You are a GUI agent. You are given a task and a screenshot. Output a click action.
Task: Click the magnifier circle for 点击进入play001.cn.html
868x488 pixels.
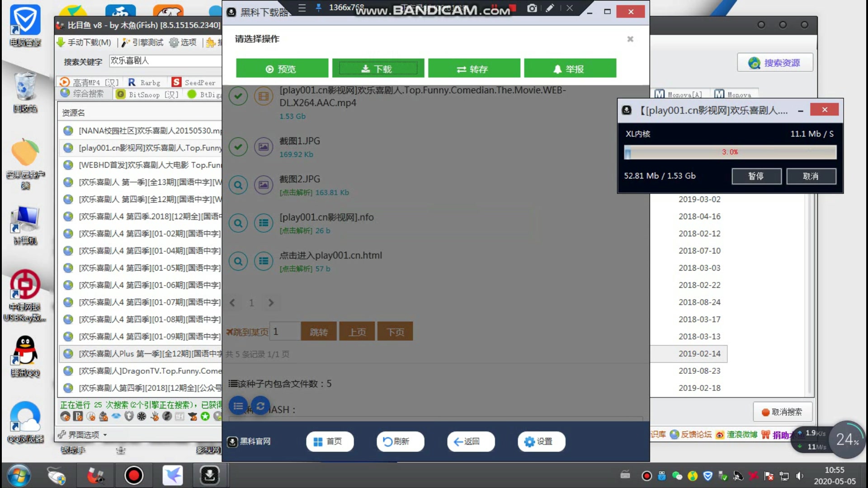pos(238,261)
